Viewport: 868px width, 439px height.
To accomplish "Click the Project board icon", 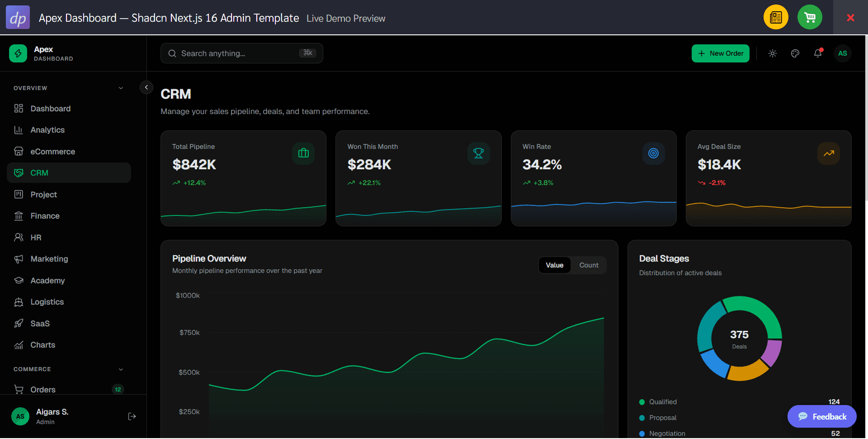I will coord(19,195).
